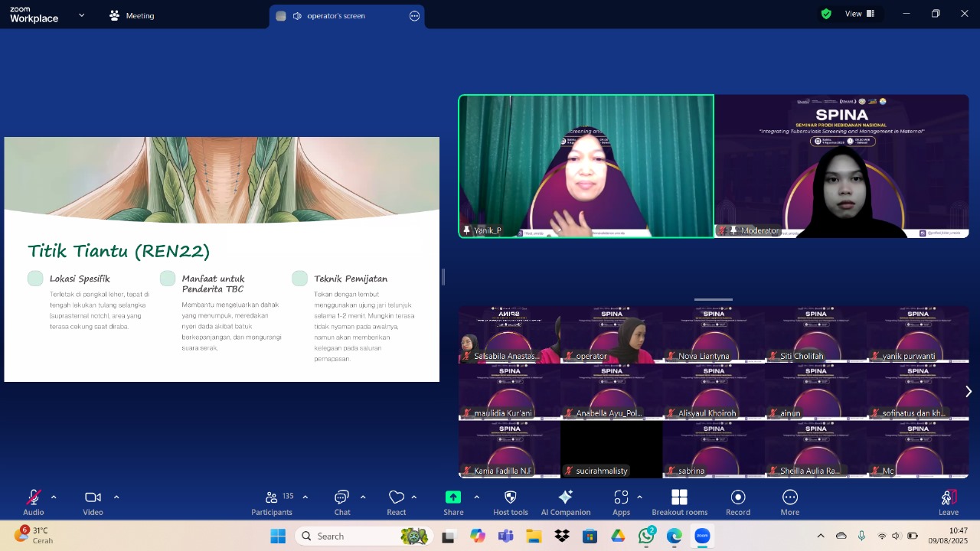The width and height of the screenshot is (980, 551).
Task: Click Nova Liantyna participant tile
Action: coord(714,334)
